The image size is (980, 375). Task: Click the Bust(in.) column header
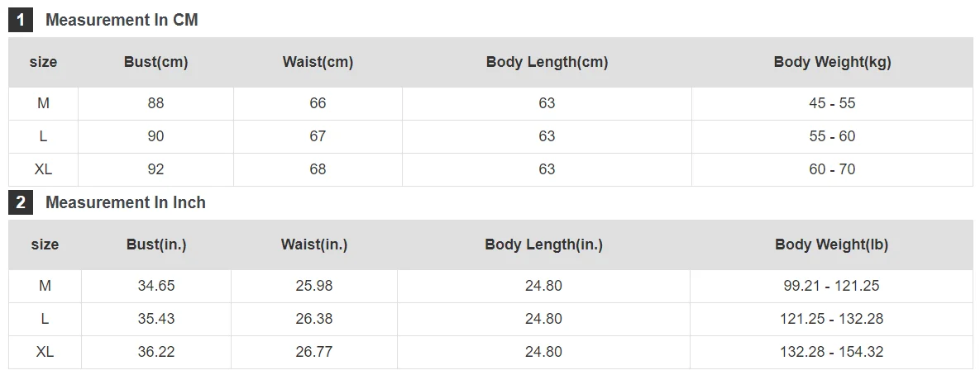pos(156,244)
